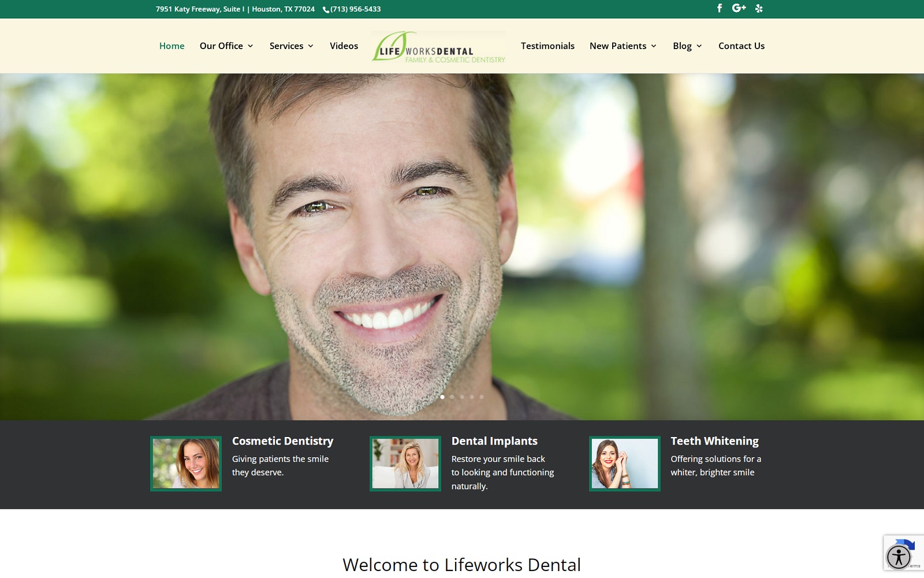The width and height of the screenshot is (924, 578).
Task: Open the Testimonials page
Action: pyautogui.click(x=547, y=46)
